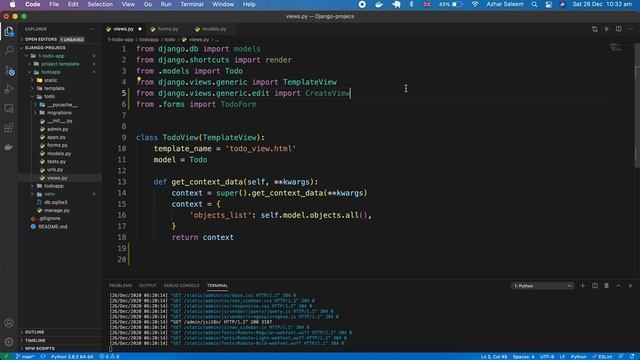Click the New Terminal plus icon
The height and width of the screenshot is (360, 640).
pyautogui.click(x=583, y=286)
